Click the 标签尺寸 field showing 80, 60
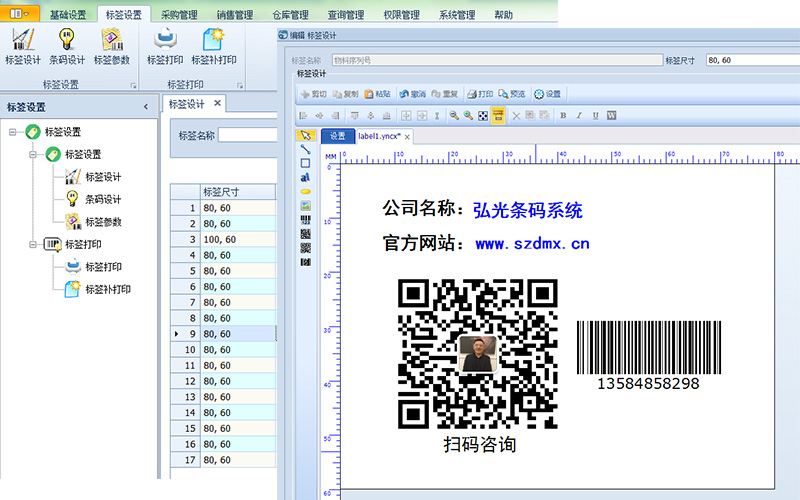This screenshot has height=500, width=800. pos(753,60)
